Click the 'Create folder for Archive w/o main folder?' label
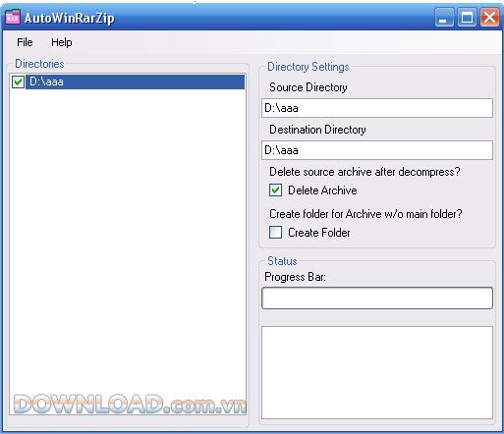The height and width of the screenshot is (434, 504). point(365,214)
